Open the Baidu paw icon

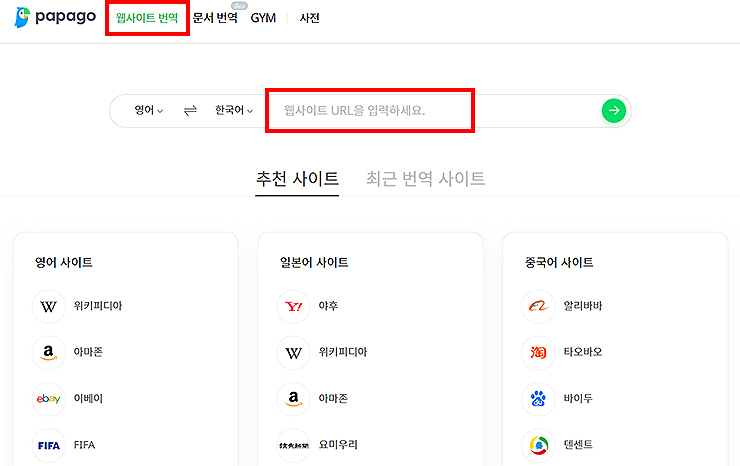[x=538, y=399]
